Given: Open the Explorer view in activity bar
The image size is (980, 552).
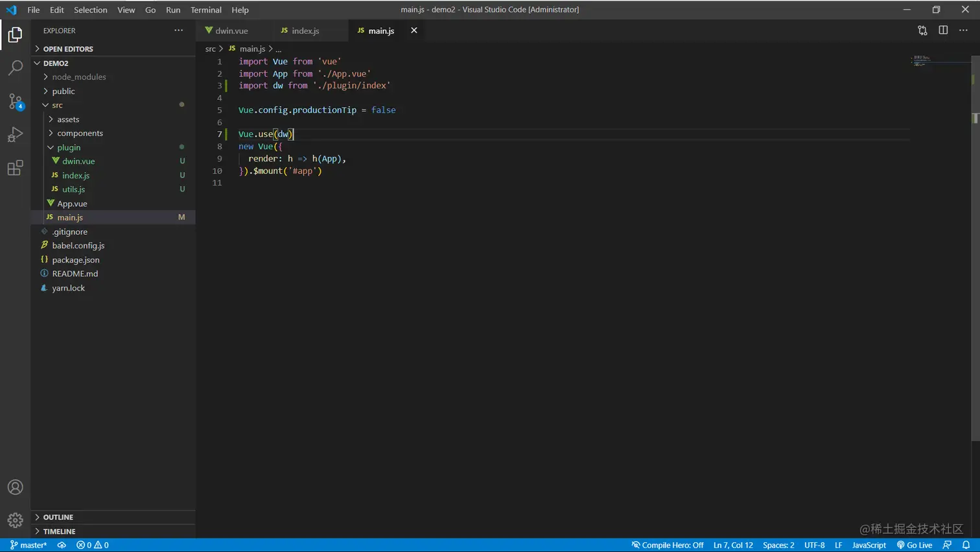Looking at the screenshot, I should [x=15, y=34].
